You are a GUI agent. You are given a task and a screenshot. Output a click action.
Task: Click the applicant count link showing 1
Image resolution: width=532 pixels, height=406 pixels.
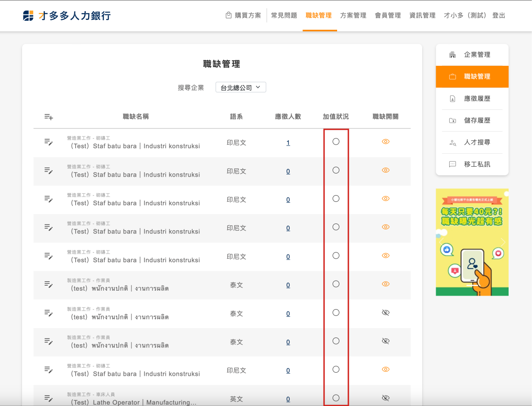pos(288,143)
